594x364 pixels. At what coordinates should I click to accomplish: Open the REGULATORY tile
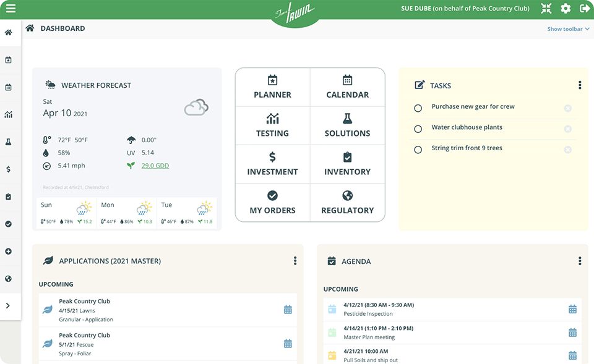point(347,203)
